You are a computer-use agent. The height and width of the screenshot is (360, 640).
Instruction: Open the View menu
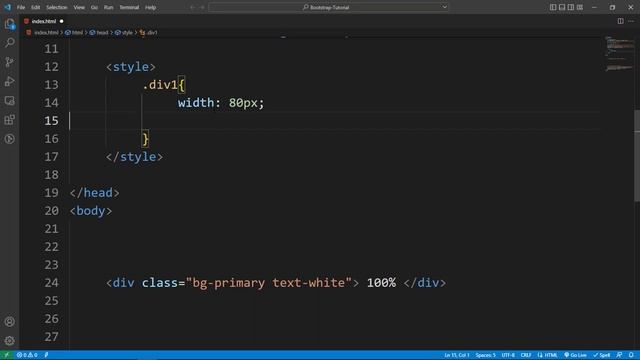(x=79, y=7)
